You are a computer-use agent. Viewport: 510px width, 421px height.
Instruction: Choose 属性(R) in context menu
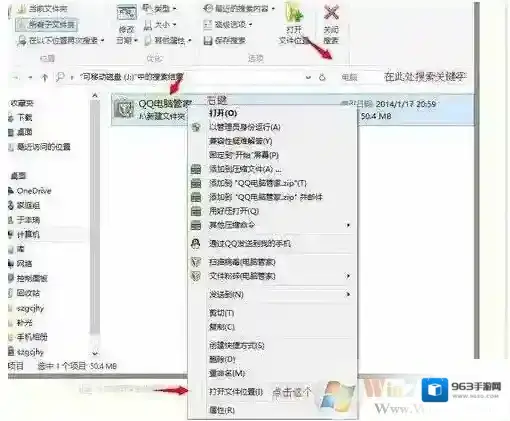tap(222, 410)
